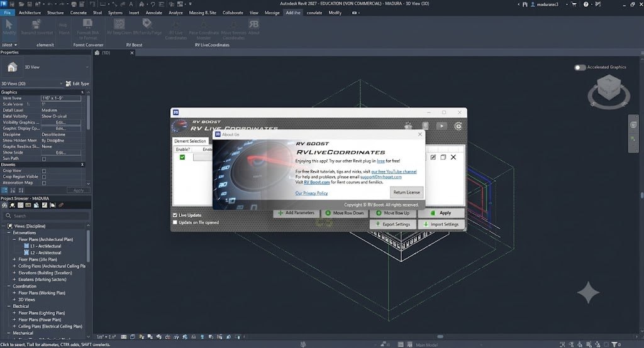
Task: Toggle the Crop View checkbox
Action: [x=44, y=171]
